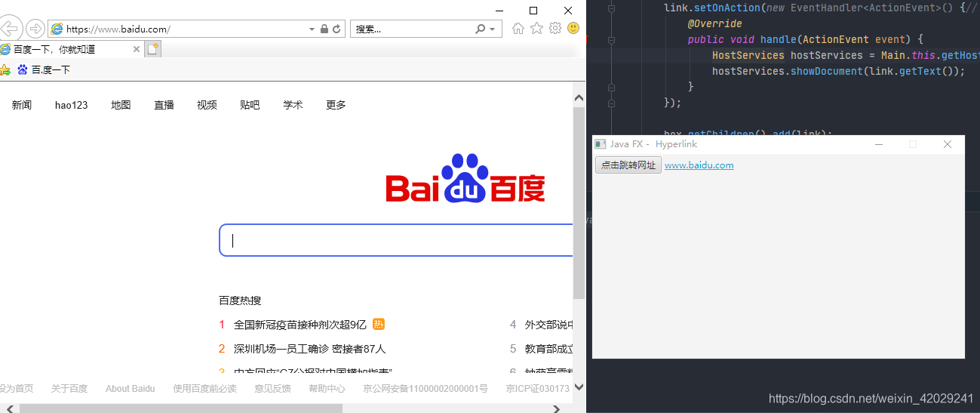980x413 pixels.
Task: Collapse fold marker beside handle method line
Action: click(611, 39)
